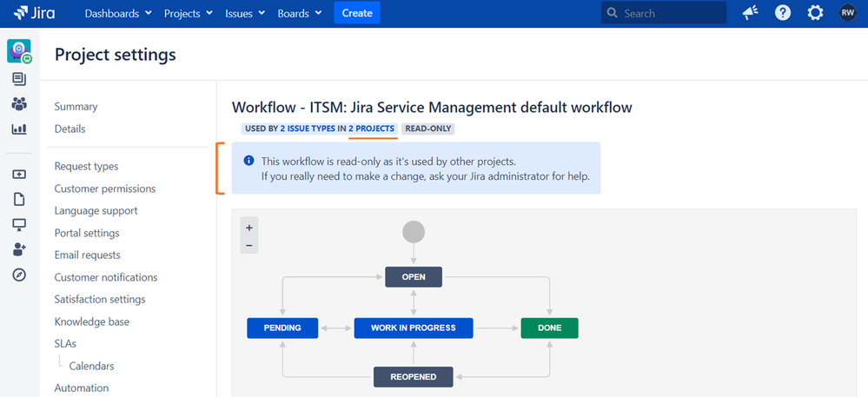Viewport: 868px width, 397px height.
Task: Open the Queues icon in sidebar
Action: [19, 79]
